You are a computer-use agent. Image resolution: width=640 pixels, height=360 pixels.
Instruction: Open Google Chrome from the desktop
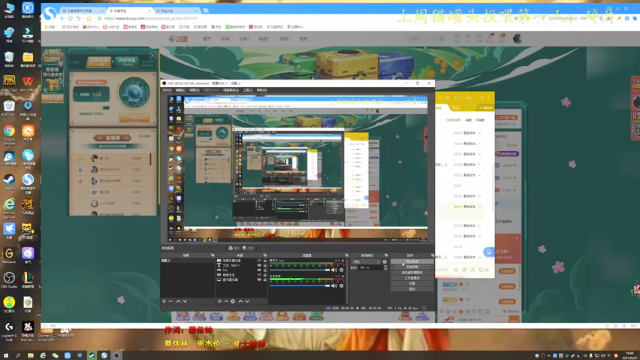[9, 133]
